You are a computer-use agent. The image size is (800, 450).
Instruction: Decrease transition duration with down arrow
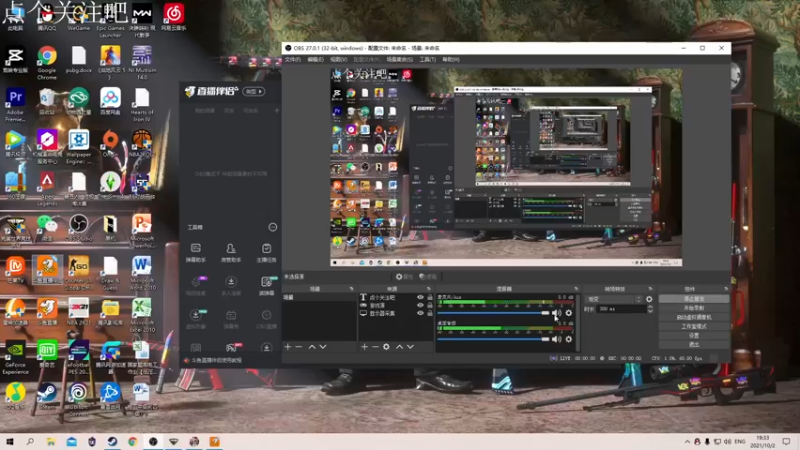[x=650, y=311]
